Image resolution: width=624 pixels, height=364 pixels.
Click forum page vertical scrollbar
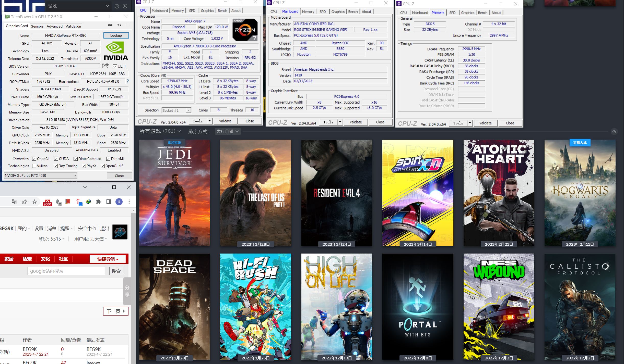pos(133,287)
